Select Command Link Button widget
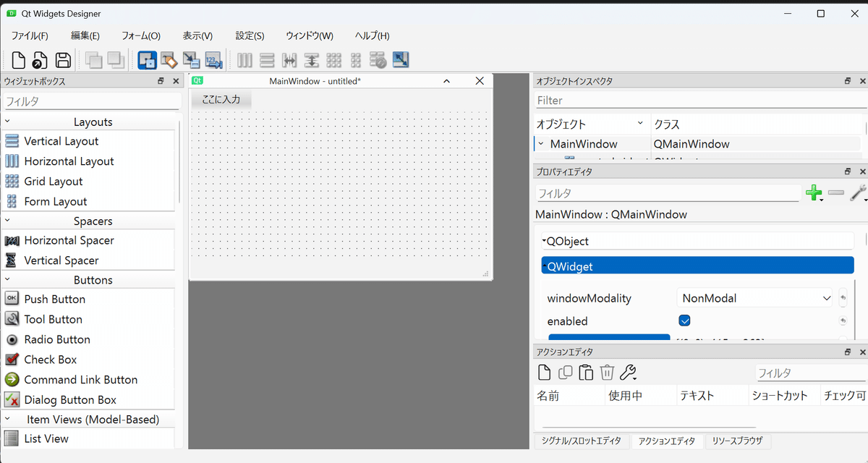The image size is (868, 463). pyautogui.click(x=80, y=379)
